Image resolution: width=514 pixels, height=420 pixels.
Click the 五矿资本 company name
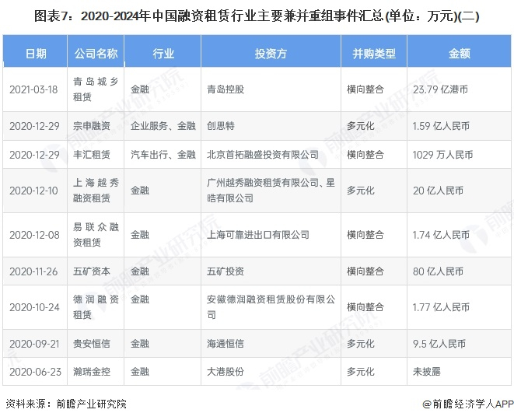click(x=92, y=271)
